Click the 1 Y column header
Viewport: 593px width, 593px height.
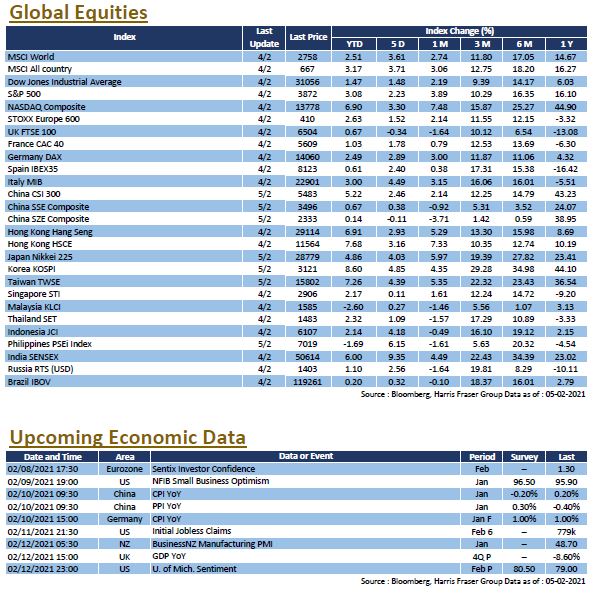[x=567, y=44]
